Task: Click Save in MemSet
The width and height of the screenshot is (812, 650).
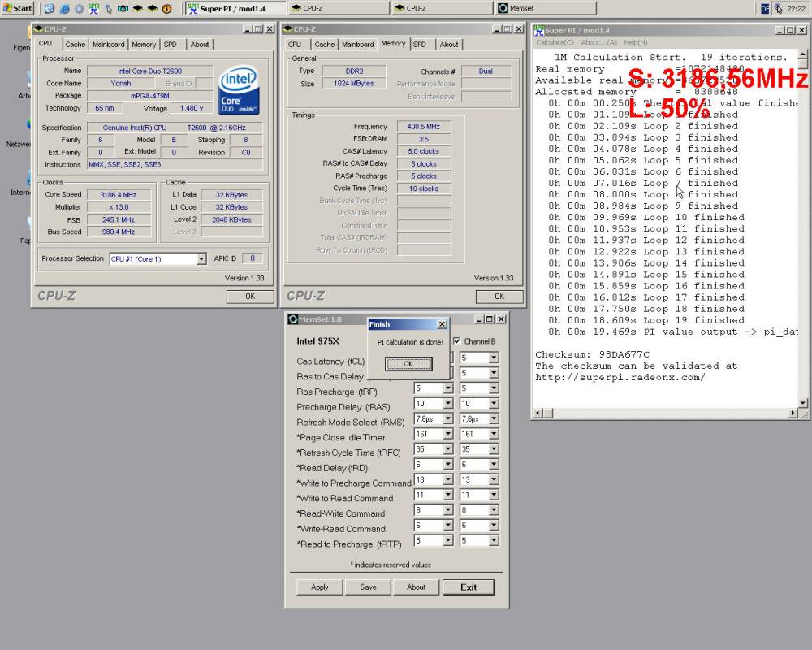Action: click(x=368, y=587)
